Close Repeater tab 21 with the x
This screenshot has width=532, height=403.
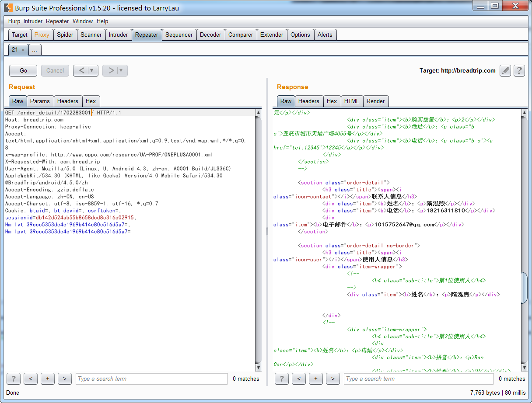tap(23, 50)
